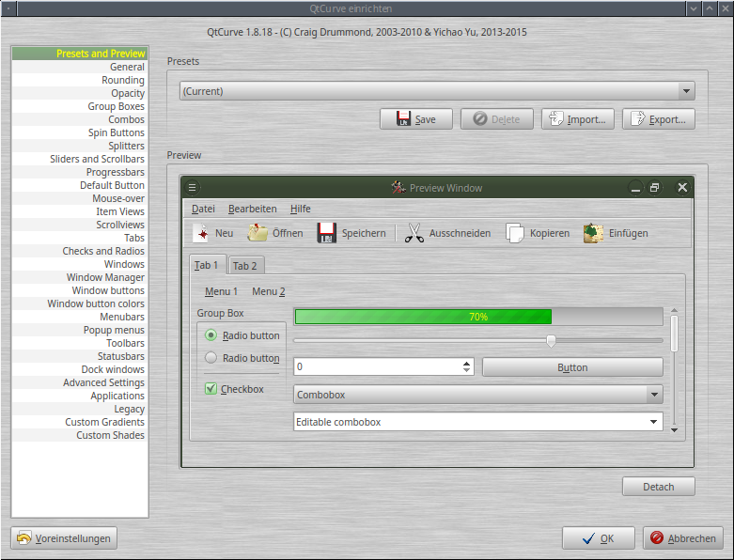Open the Hilfe menu

click(x=300, y=209)
